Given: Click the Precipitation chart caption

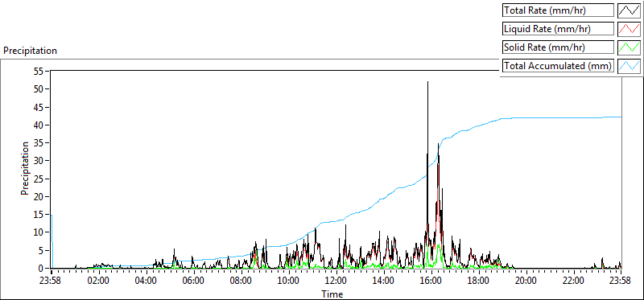Looking at the screenshot, I should tap(30, 51).
